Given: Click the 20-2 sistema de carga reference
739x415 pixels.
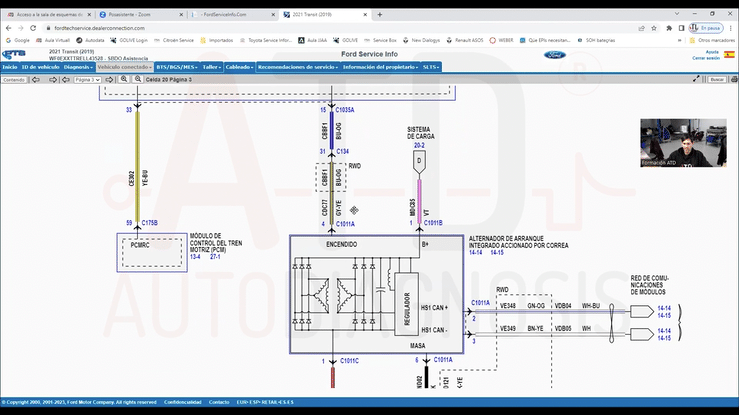Looking at the screenshot, I should [x=419, y=146].
